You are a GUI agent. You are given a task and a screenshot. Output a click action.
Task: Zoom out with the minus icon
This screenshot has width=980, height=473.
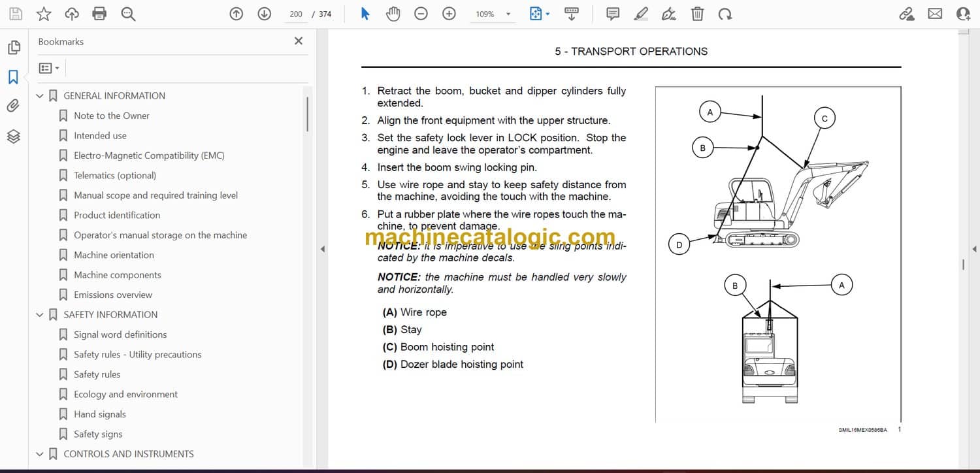421,14
